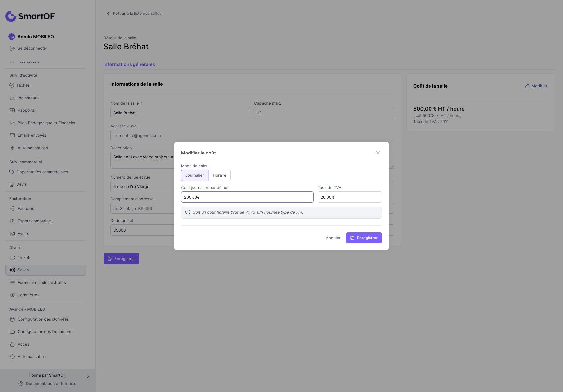Select the Journalier calculation mode
563x392 pixels.
194,175
